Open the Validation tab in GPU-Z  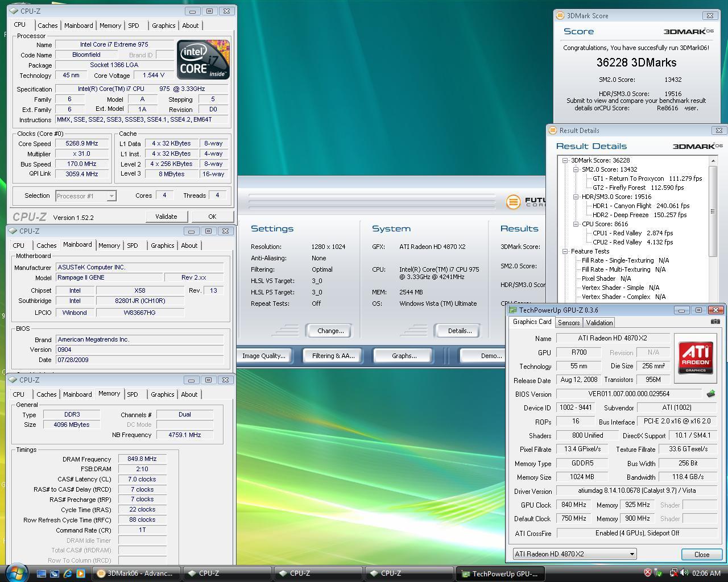click(599, 322)
